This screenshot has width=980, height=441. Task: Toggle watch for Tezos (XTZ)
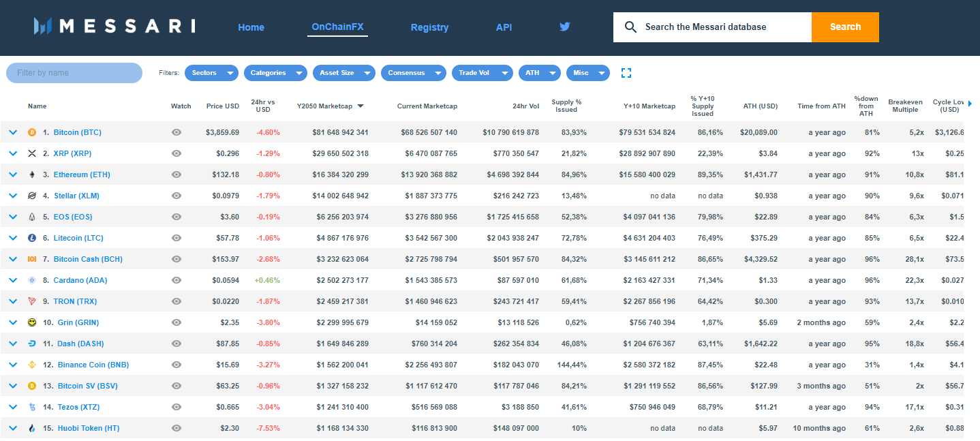pyautogui.click(x=177, y=407)
